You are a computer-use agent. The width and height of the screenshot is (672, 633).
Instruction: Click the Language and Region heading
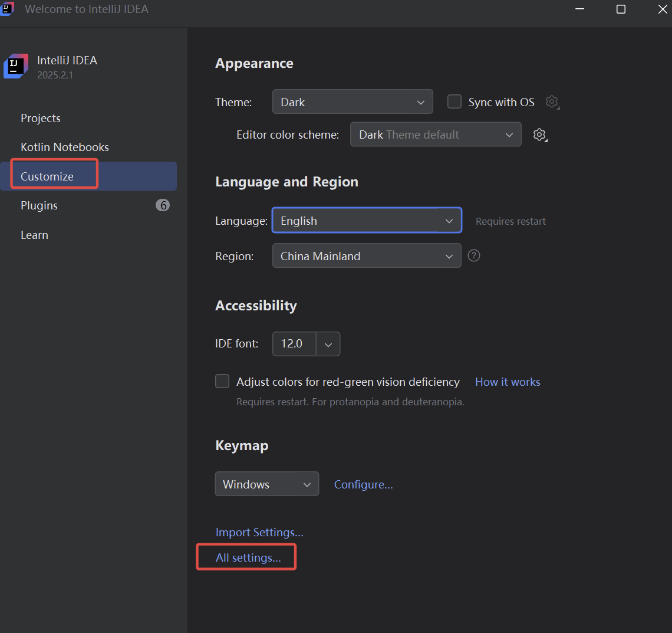[x=286, y=182]
